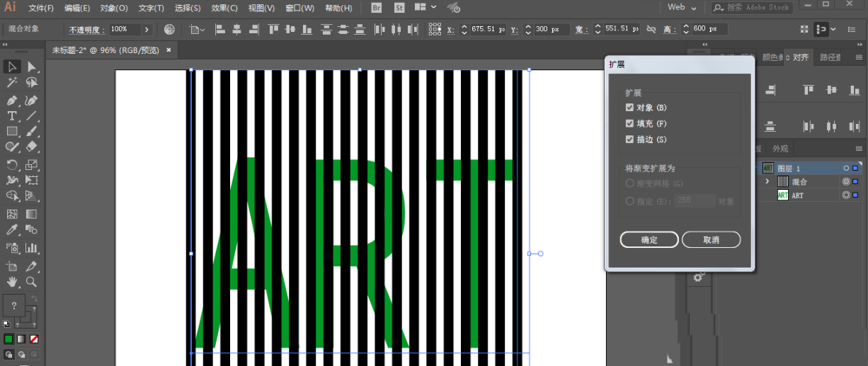Image resolution: width=868 pixels, height=366 pixels.
Task: Click the X position input field
Action: click(488, 29)
